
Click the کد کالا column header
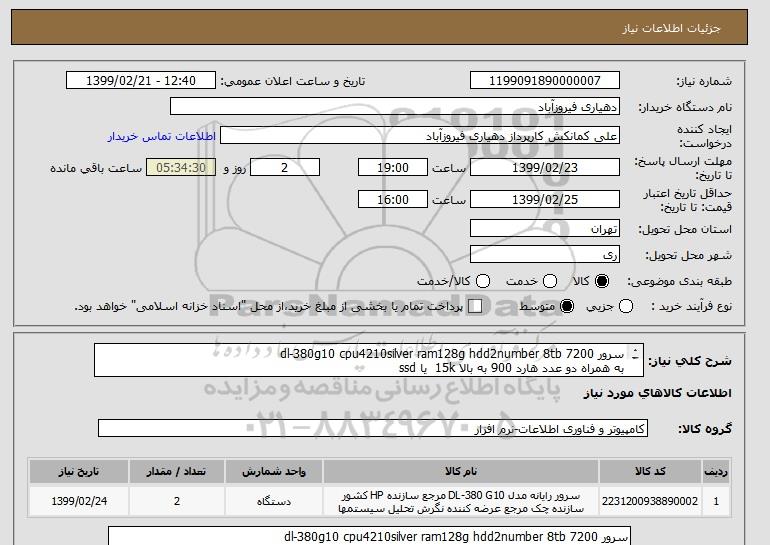650,471
